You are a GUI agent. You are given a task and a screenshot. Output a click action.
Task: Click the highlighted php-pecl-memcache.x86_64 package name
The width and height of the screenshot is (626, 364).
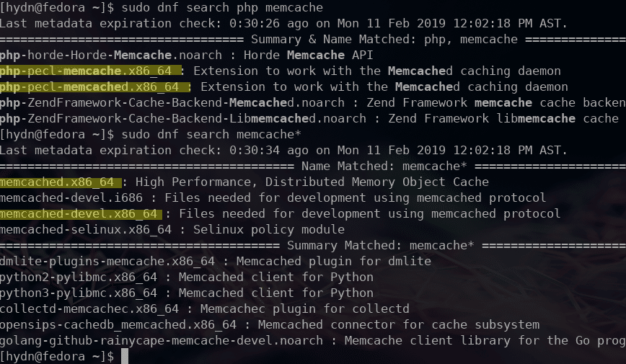click(85, 71)
